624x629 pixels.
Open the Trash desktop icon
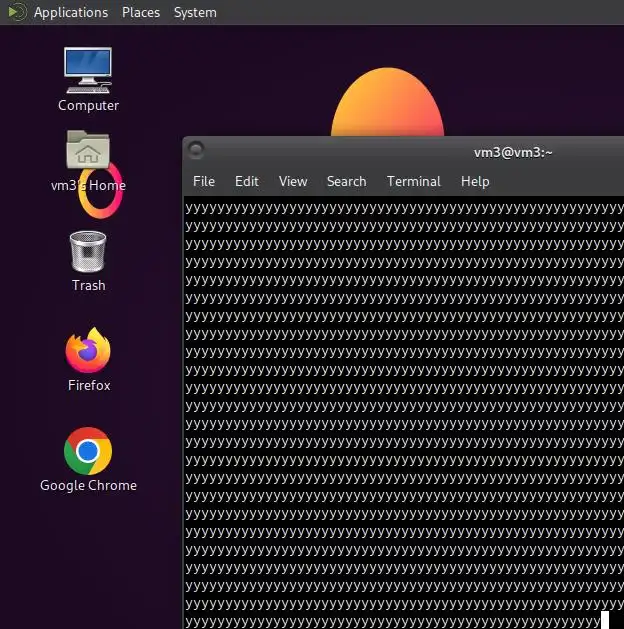[x=88, y=252]
